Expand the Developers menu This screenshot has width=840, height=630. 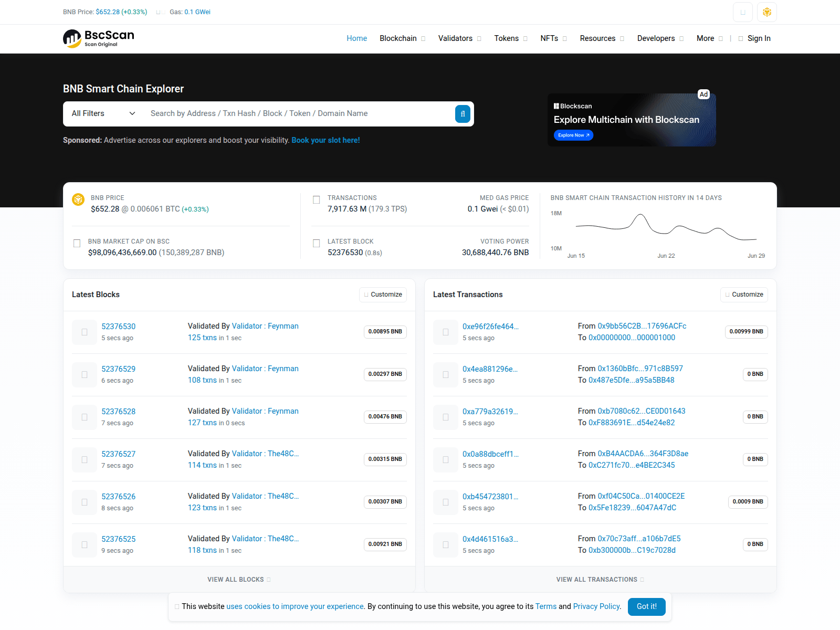[x=660, y=38]
